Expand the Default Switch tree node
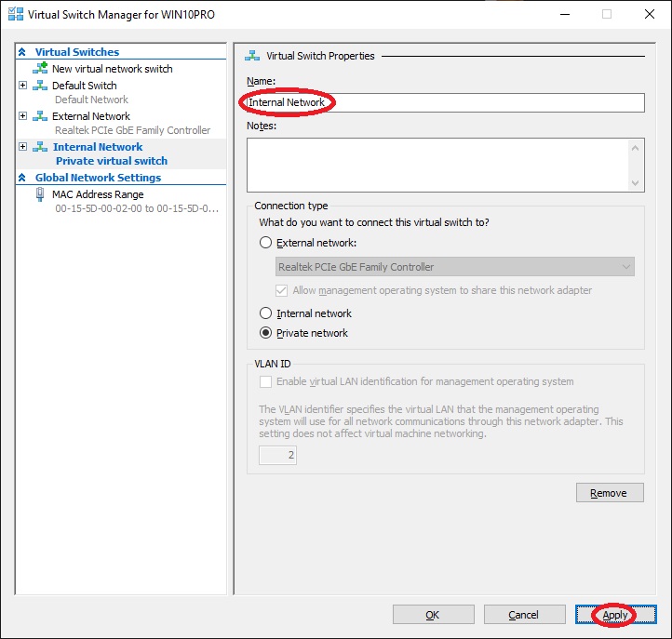 pyautogui.click(x=22, y=86)
